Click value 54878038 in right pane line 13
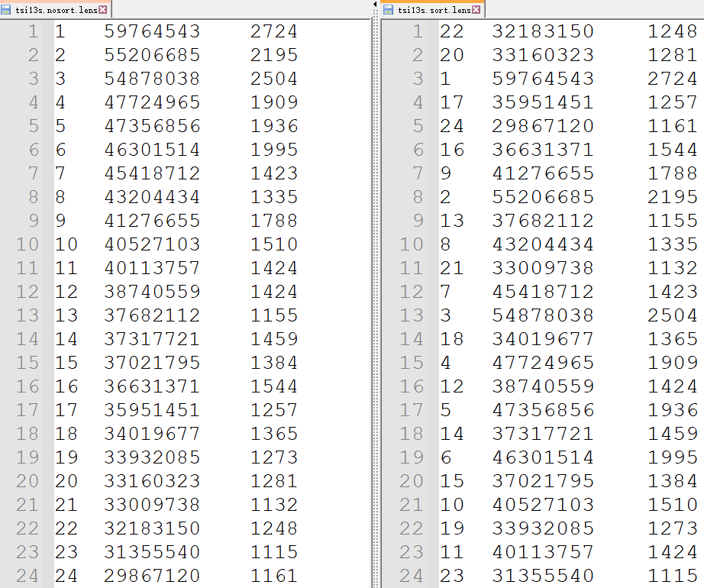Viewport: 704px width, 588px height. 543,315
